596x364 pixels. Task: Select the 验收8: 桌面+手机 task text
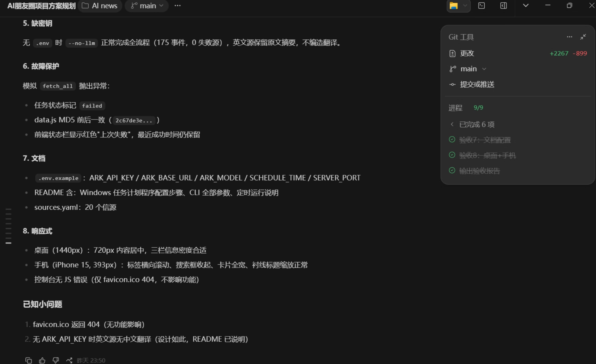[x=487, y=155]
